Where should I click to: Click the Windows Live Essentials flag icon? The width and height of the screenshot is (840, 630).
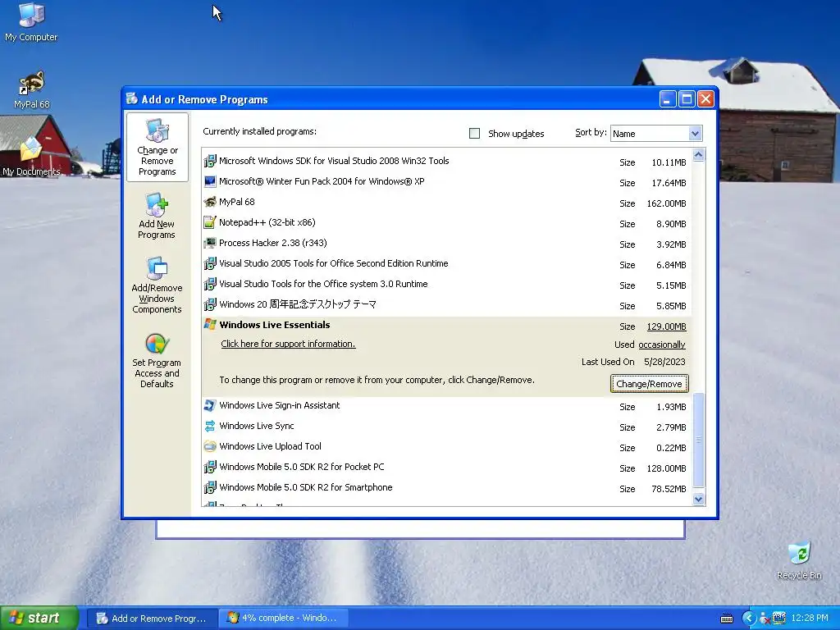click(210, 325)
